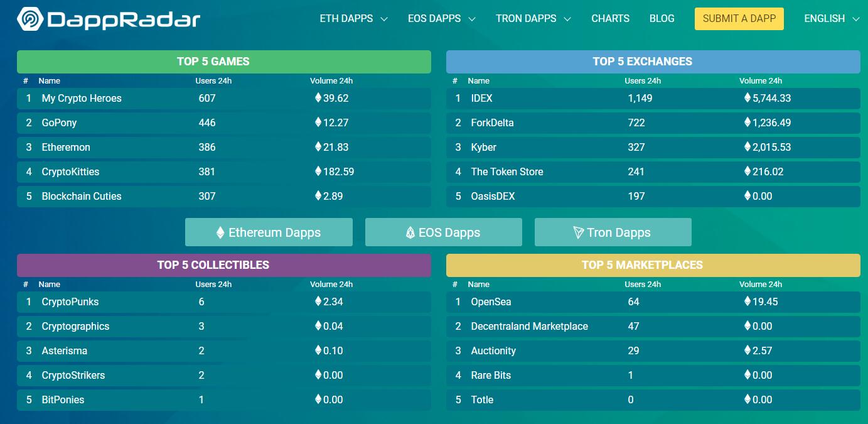Viewport: 868px width, 424px height.
Task: Click the Tron Dapps button
Action: [613, 232]
